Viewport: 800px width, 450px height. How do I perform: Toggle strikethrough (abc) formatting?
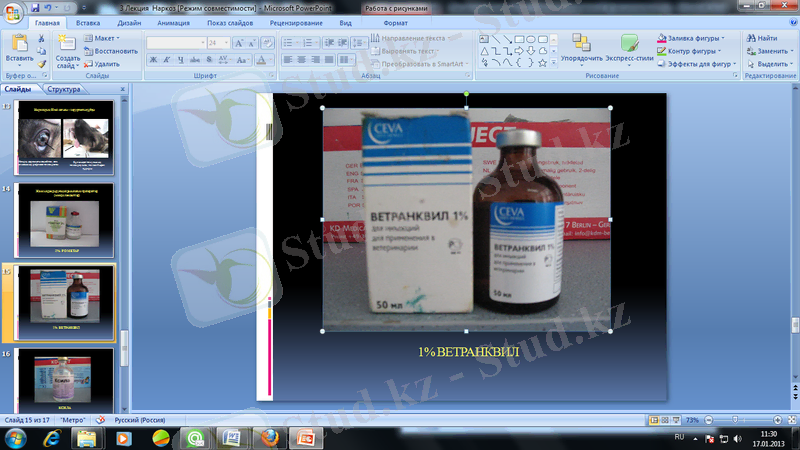point(195,60)
